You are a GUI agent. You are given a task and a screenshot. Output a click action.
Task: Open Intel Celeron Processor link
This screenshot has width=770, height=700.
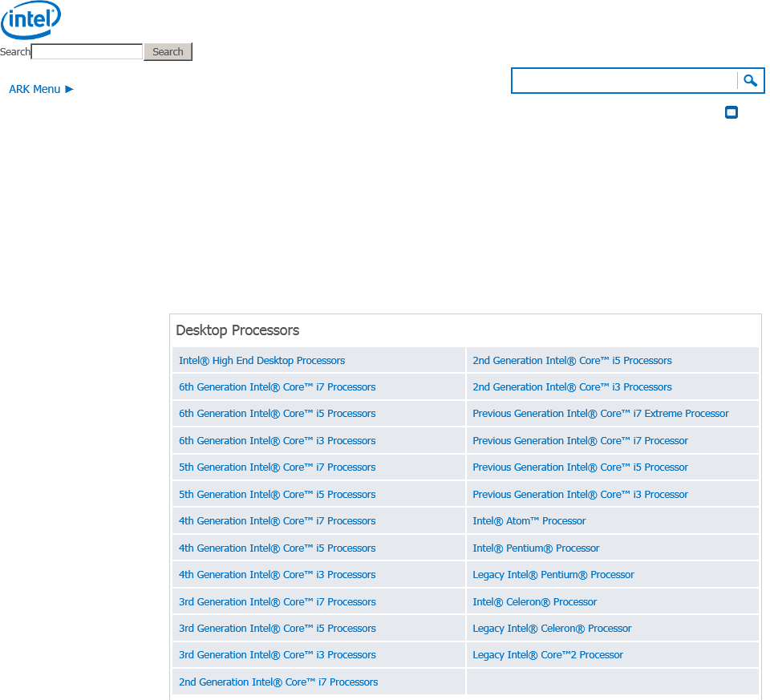535,602
